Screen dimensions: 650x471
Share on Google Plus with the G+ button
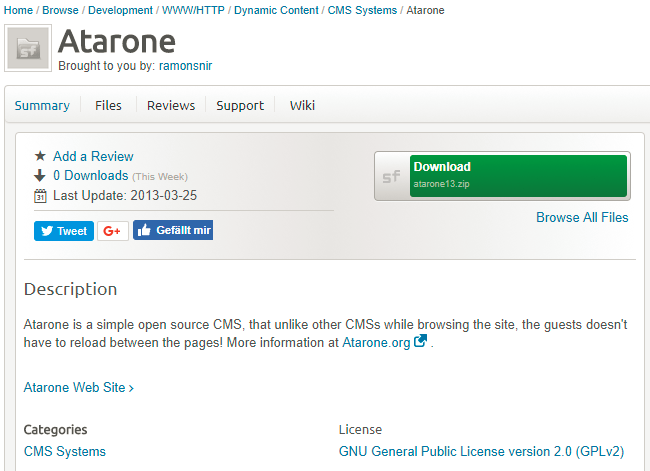113,231
